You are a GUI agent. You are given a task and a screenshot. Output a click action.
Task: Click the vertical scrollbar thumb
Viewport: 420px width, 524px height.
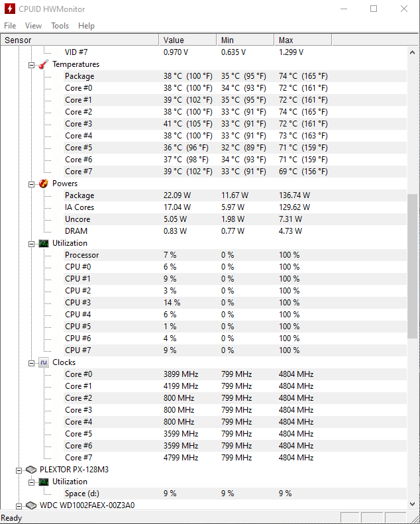tap(413, 265)
